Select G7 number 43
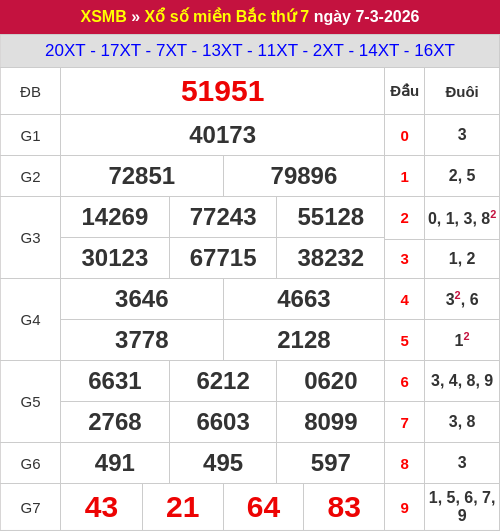Image resolution: width=500 pixels, height=531 pixels. tap(101, 507)
